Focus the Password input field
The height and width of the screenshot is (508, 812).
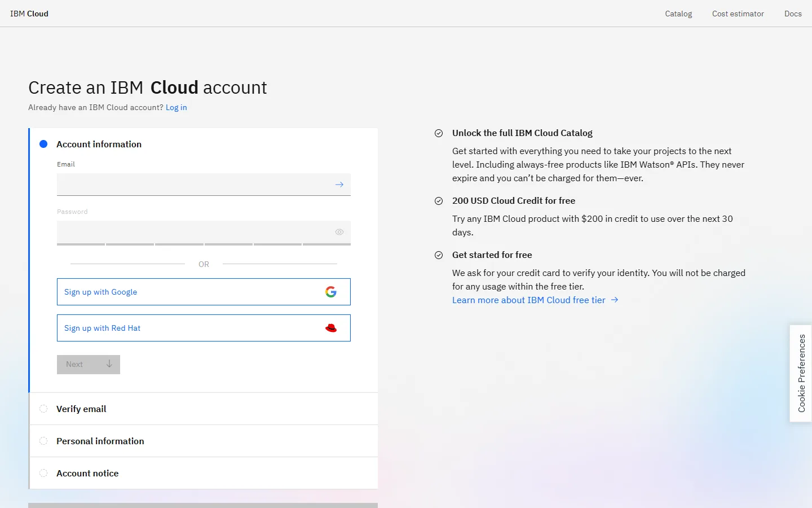204,232
